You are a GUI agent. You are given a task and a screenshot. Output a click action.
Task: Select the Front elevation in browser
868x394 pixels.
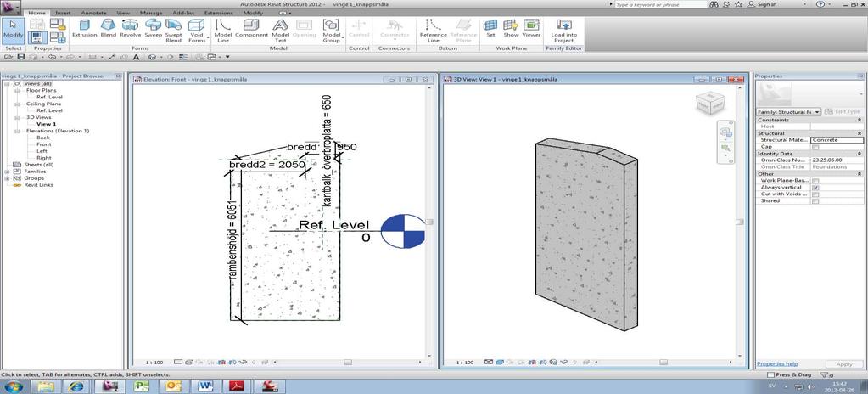pos(44,144)
